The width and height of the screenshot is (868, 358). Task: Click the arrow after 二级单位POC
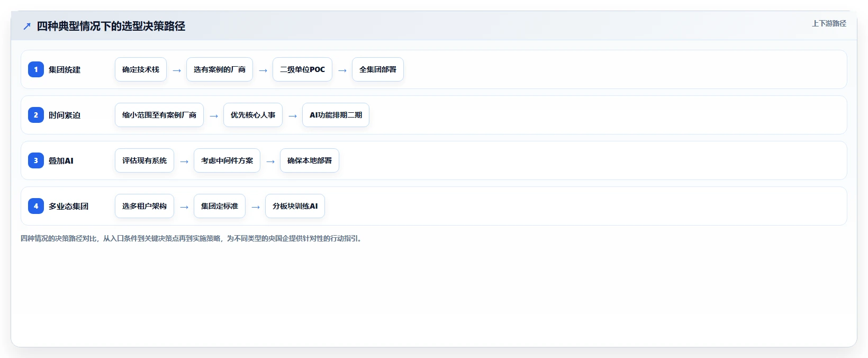[342, 70]
